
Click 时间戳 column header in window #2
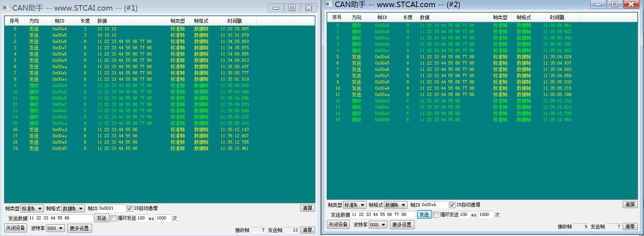[x=557, y=17]
